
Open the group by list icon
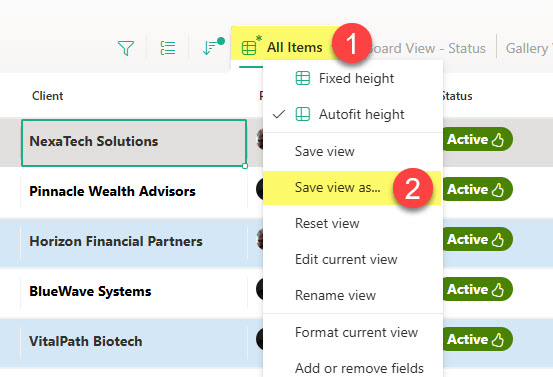pos(168,48)
